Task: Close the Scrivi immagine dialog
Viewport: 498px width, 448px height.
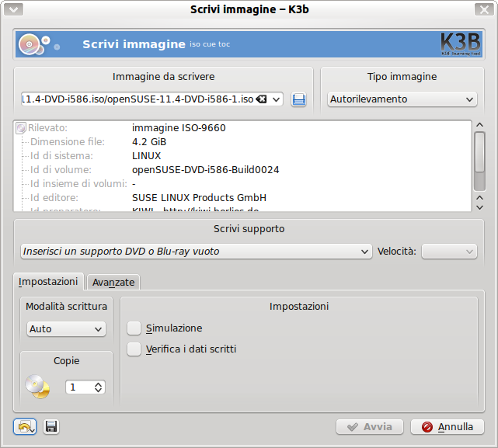Action: (484, 9)
